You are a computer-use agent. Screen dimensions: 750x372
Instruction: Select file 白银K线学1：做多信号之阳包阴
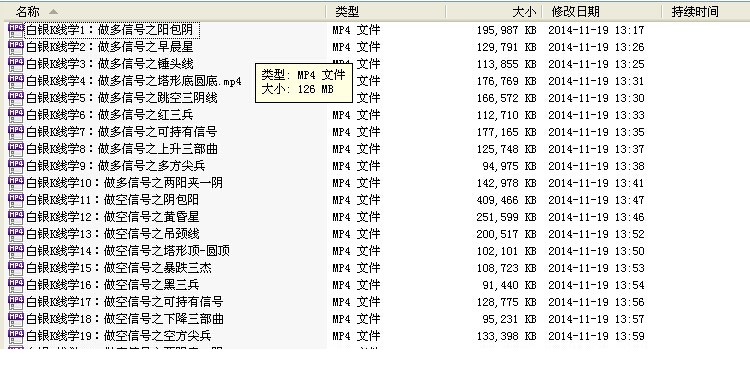coord(110,30)
